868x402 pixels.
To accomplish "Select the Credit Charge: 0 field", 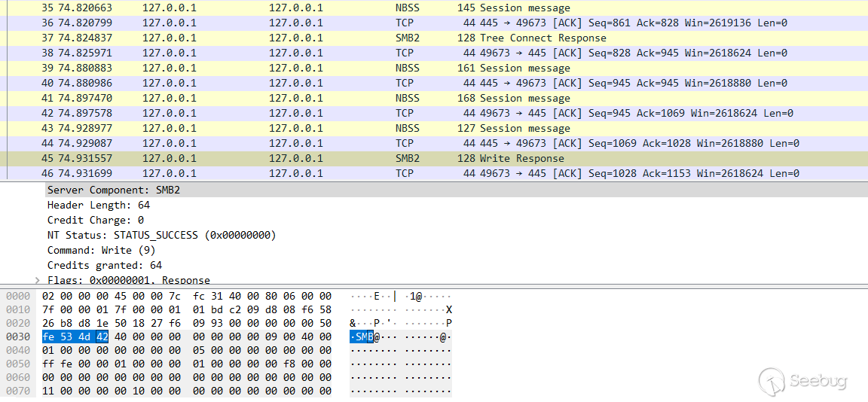I will click(96, 220).
